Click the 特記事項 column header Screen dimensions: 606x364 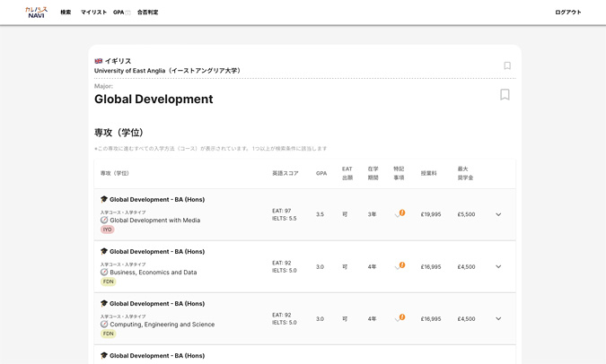399,173
